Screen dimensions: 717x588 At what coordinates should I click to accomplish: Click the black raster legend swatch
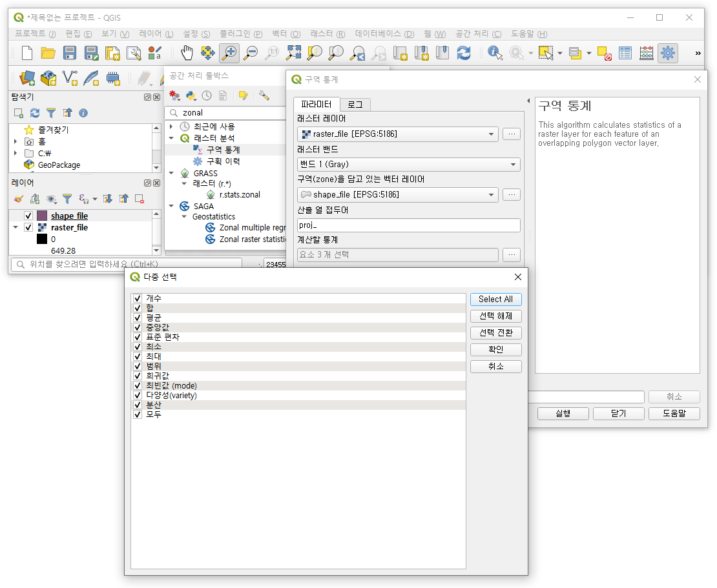coord(42,239)
